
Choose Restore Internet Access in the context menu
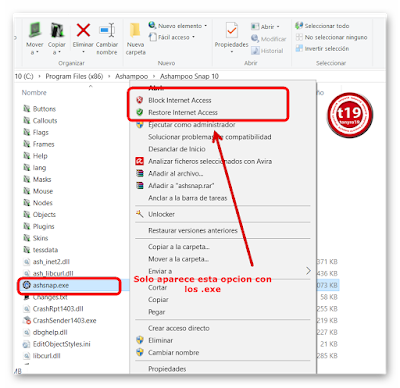click(x=183, y=112)
